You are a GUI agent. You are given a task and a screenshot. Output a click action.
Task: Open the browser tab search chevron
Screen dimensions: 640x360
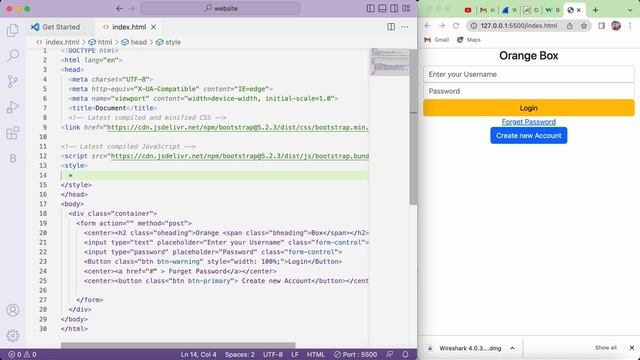(x=630, y=10)
